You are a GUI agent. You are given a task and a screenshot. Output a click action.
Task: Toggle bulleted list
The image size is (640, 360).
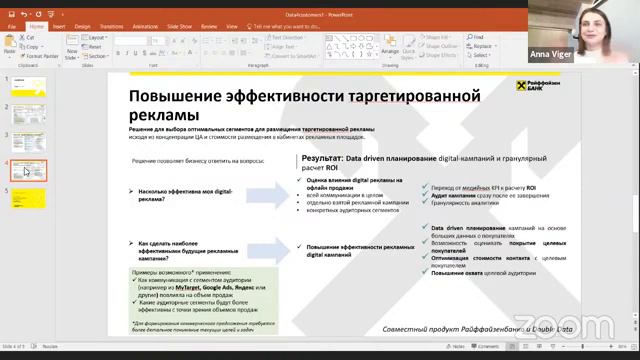click(x=207, y=41)
